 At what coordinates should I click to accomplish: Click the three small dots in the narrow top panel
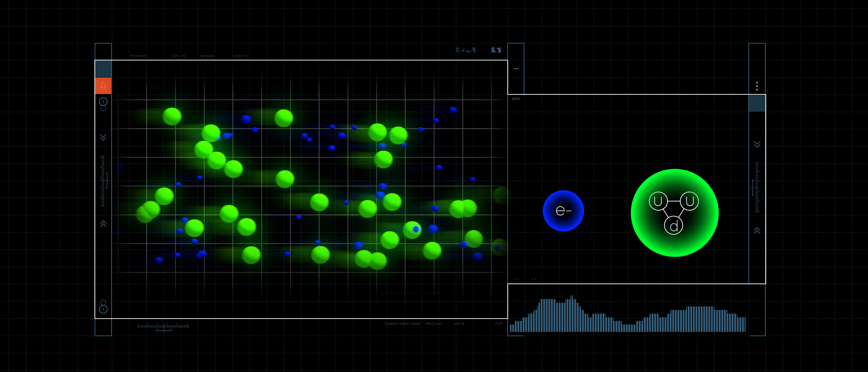coord(516,69)
